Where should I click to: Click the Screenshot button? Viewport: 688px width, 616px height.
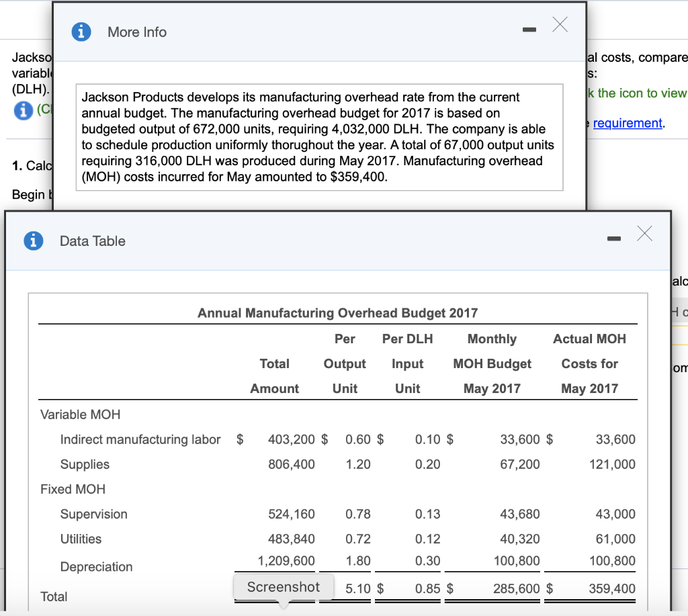click(283, 586)
